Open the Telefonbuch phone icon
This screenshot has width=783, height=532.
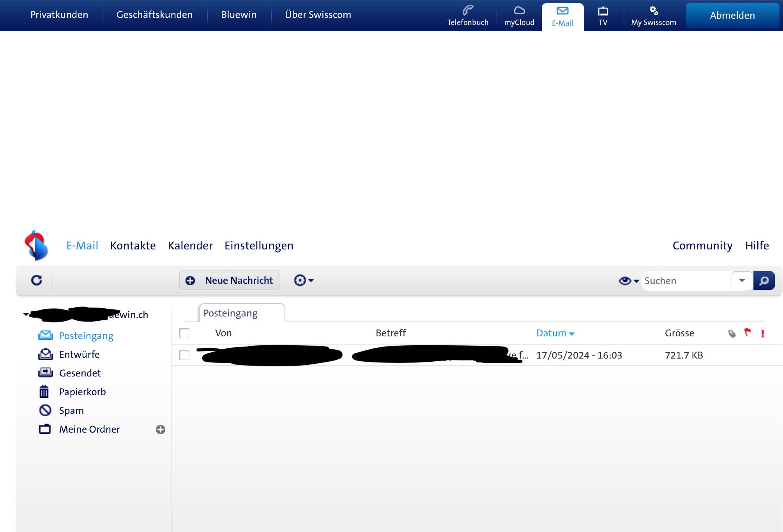coord(467,11)
